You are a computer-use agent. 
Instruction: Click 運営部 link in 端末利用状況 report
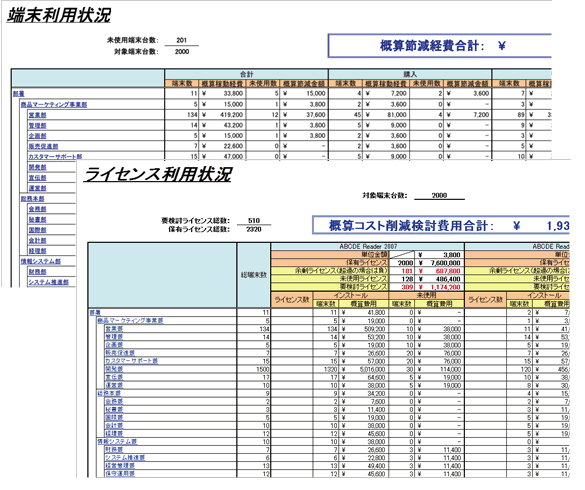[x=38, y=188]
